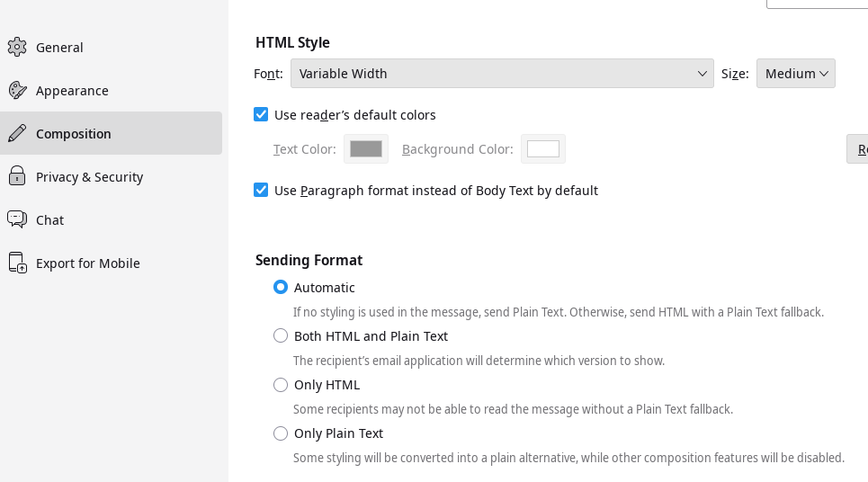The width and height of the screenshot is (868, 482).
Task: Open Export for Mobile settings
Action: [x=111, y=263]
